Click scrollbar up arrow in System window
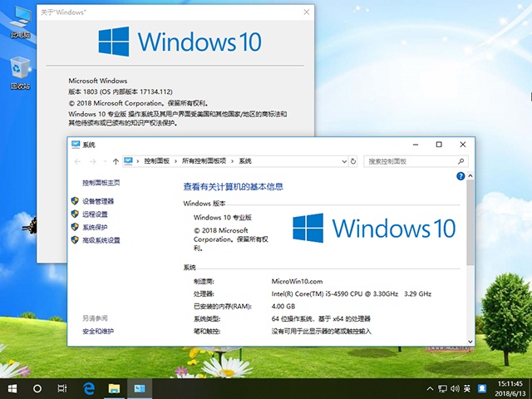Viewport: 532px width, 399px height. click(470, 175)
